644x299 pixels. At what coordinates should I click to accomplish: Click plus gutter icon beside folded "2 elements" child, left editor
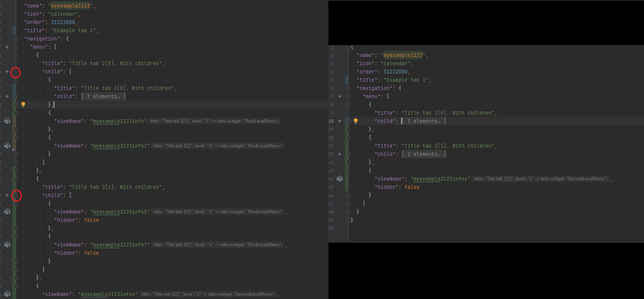click(7, 96)
